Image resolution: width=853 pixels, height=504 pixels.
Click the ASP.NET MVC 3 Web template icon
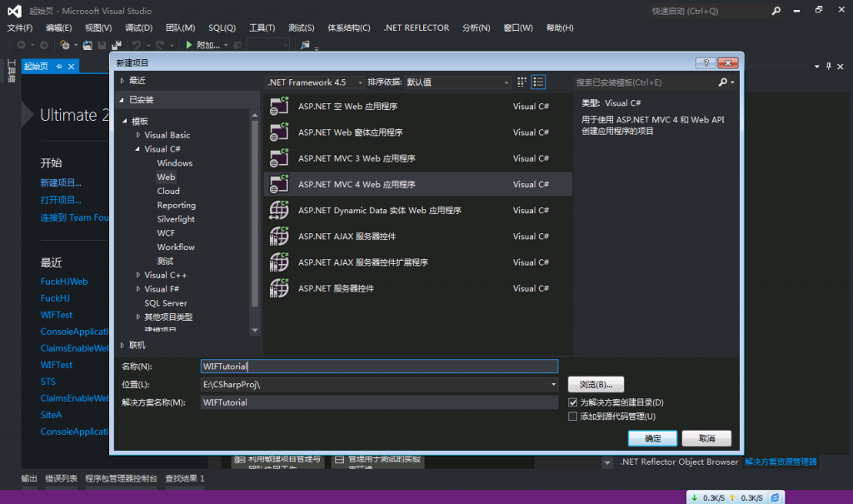279,157
